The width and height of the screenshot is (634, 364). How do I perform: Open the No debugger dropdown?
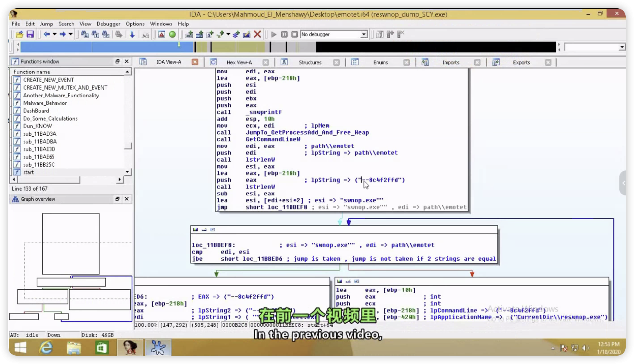pos(364,34)
